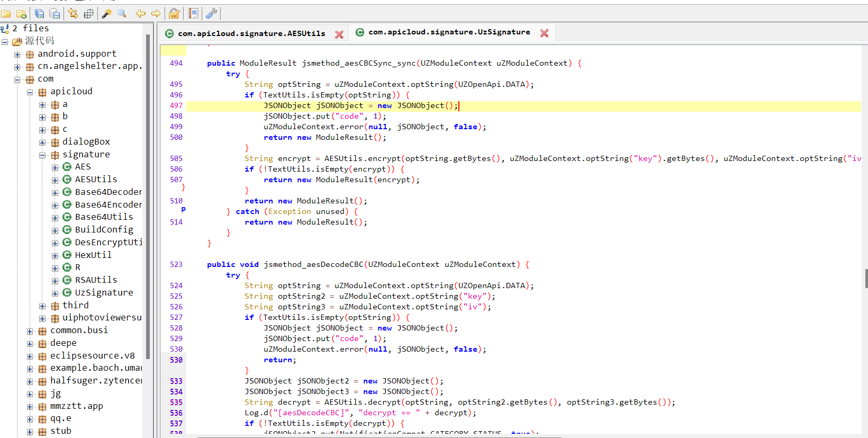This screenshot has height=438, width=868.
Task: Click 'AESUtils.encrypt' on line 505
Action: point(363,158)
